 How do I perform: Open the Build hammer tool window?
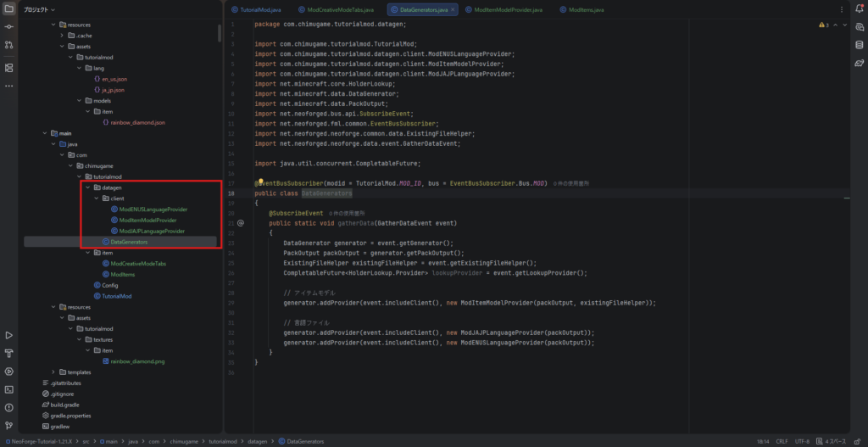click(x=9, y=354)
